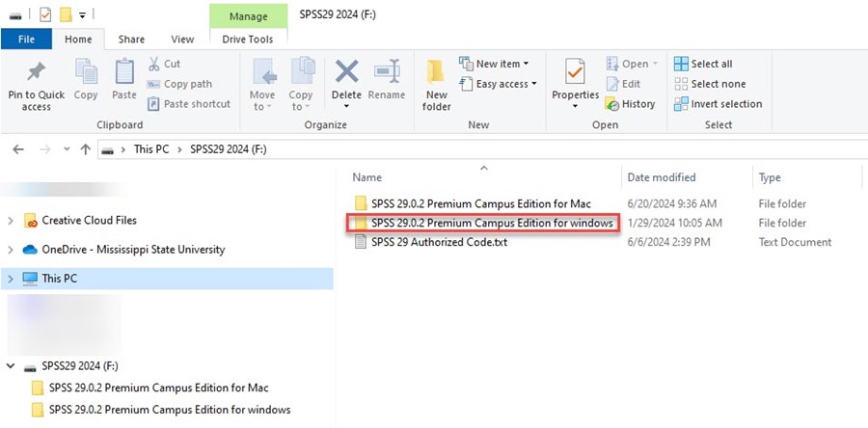
Task: Click Select none
Action: [710, 84]
